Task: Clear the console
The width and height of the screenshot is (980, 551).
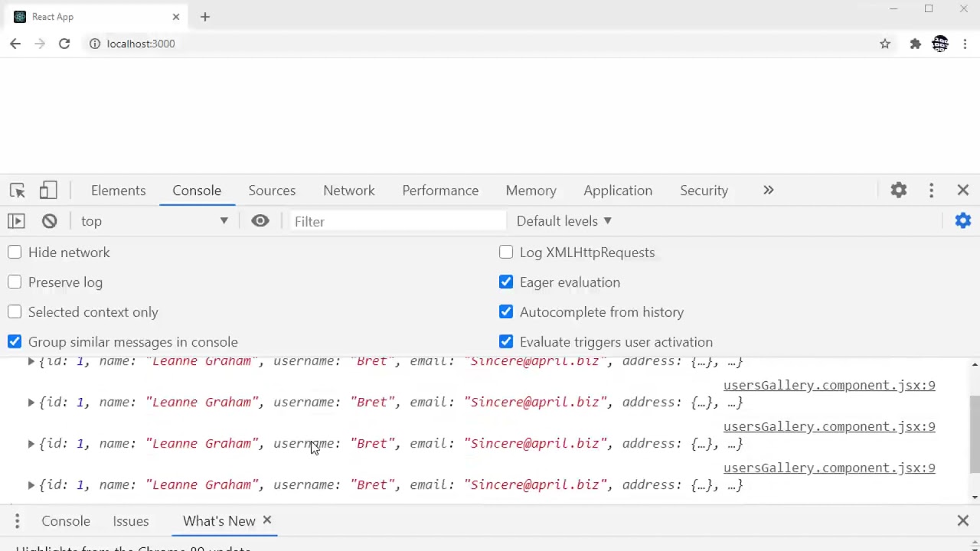Action: pyautogui.click(x=49, y=221)
